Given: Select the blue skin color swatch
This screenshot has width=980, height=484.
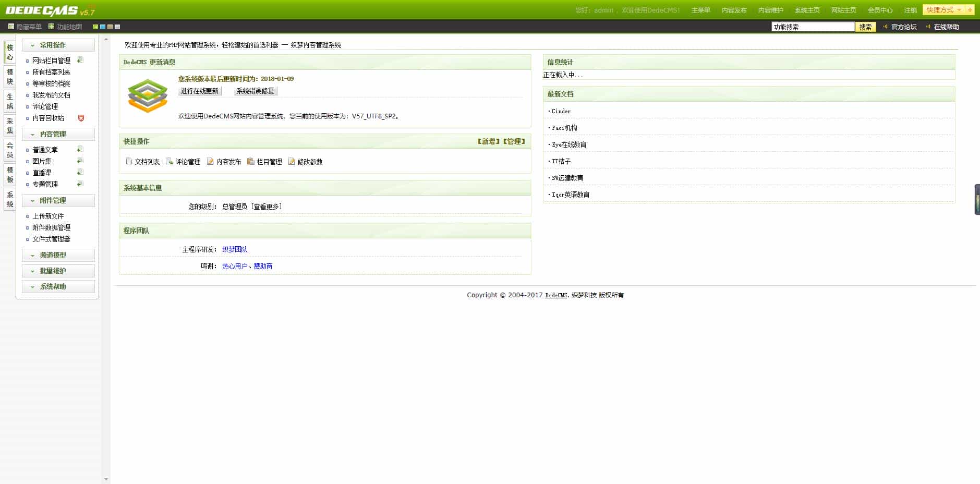Looking at the screenshot, I should [x=103, y=27].
